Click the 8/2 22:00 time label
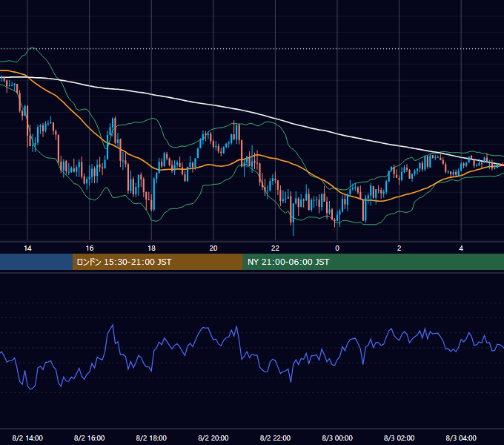Image resolution: width=504 pixels, height=445 pixels. (275, 438)
